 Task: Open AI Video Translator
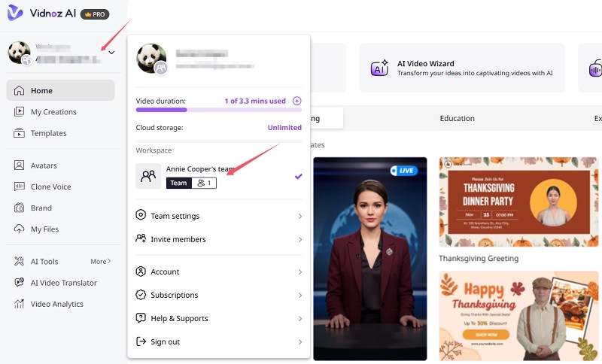(x=64, y=283)
